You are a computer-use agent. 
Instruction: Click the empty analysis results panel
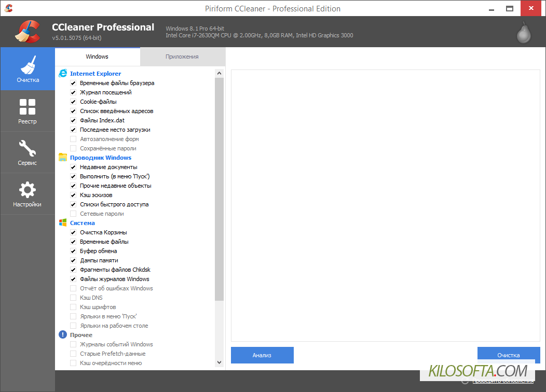click(x=386, y=205)
